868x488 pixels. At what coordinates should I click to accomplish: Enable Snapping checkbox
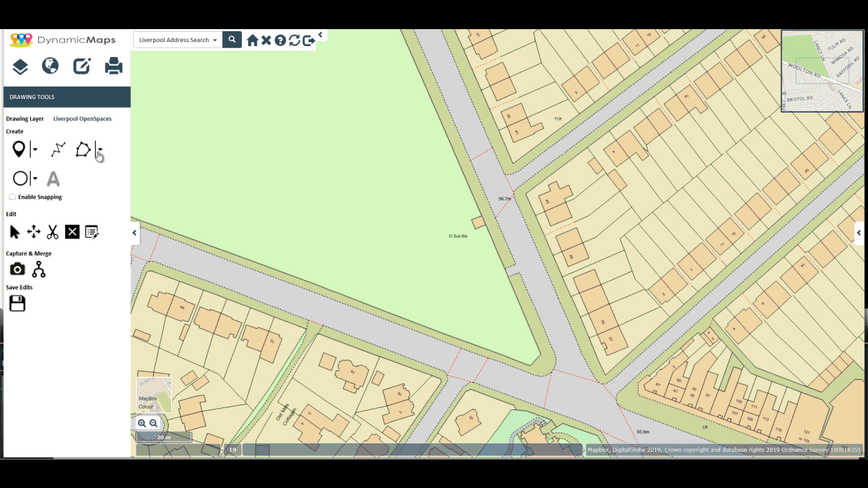click(x=12, y=197)
